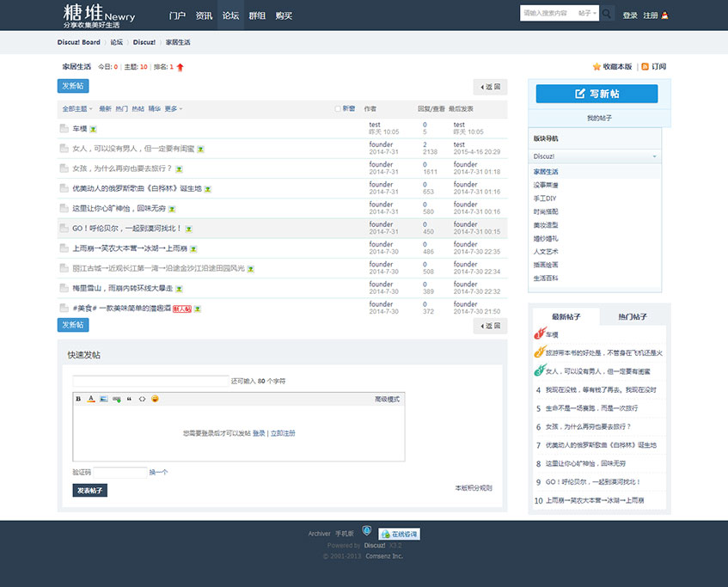This screenshot has height=587, width=728.
Task: Click the insert image icon in editor
Action: click(104, 399)
